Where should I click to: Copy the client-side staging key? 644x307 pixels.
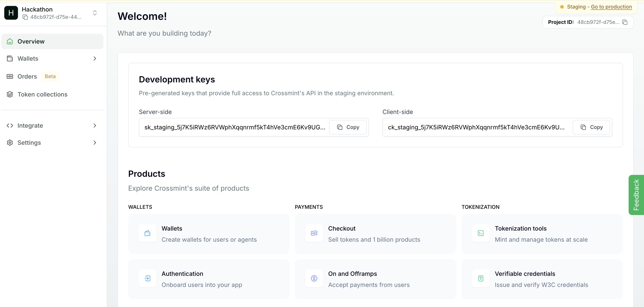click(x=591, y=127)
